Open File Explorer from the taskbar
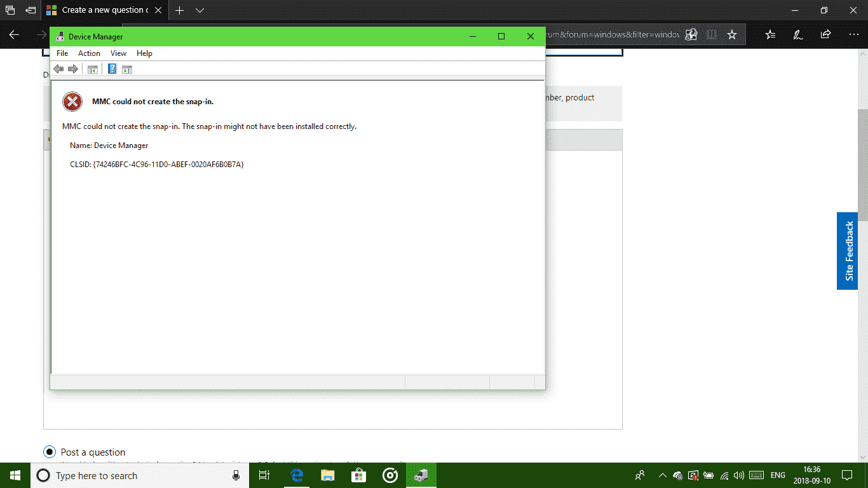Screen dimensions: 868x488 click(328, 475)
